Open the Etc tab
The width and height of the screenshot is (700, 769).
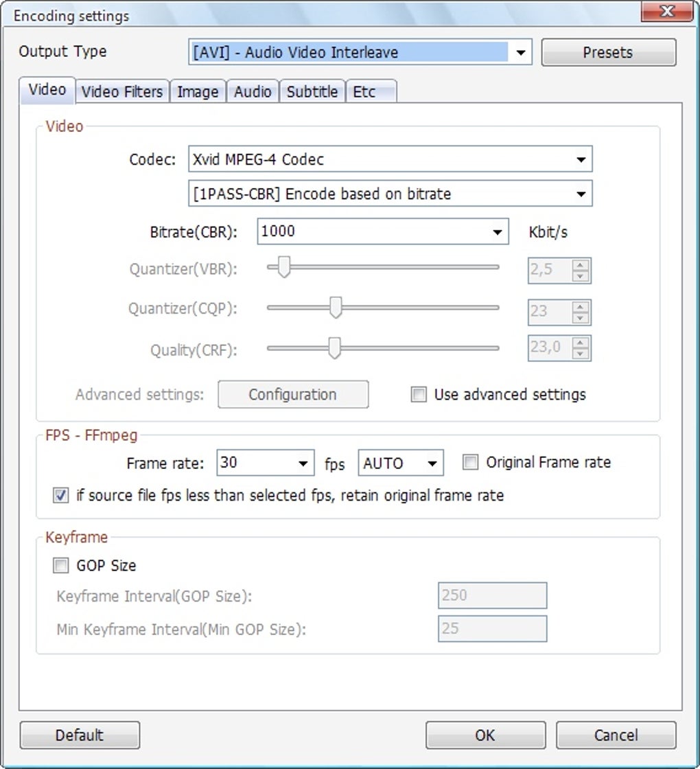pyautogui.click(x=371, y=92)
